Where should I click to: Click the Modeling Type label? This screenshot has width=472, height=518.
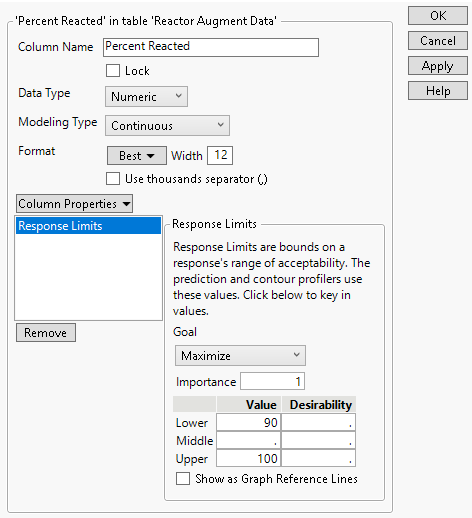click(x=58, y=122)
